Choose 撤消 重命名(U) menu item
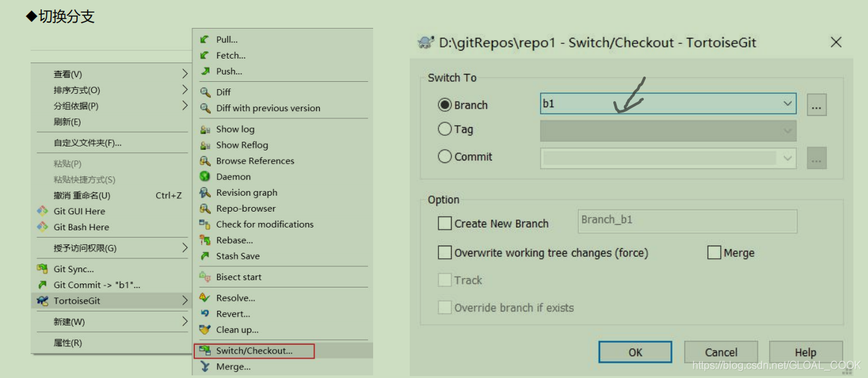The height and width of the screenshot is (378, 868). click(112, 196)
